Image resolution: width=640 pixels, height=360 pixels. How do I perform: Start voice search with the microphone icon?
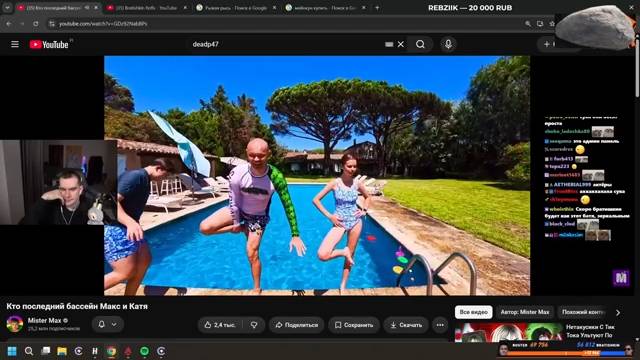coord(448,44)
